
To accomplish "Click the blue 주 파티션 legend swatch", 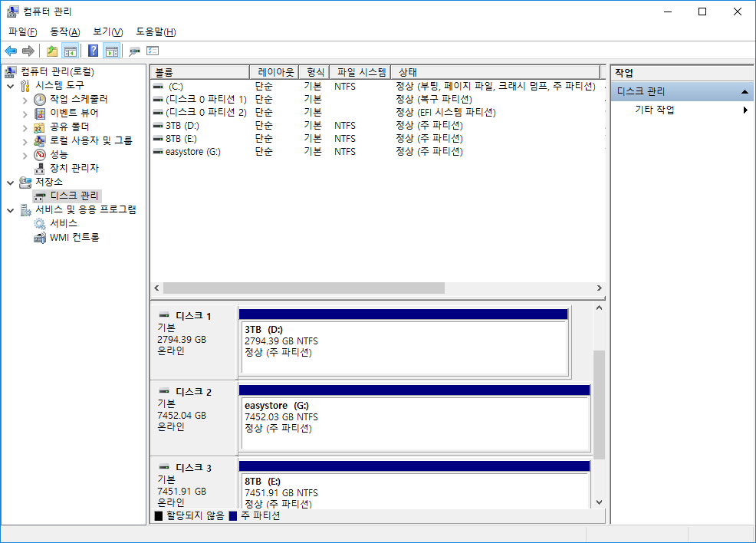I will pyautogui.click(x=233, y=516).
